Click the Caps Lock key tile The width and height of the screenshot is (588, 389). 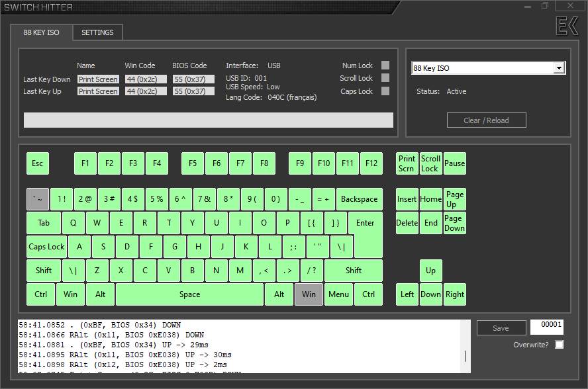(x=46, y=247)
